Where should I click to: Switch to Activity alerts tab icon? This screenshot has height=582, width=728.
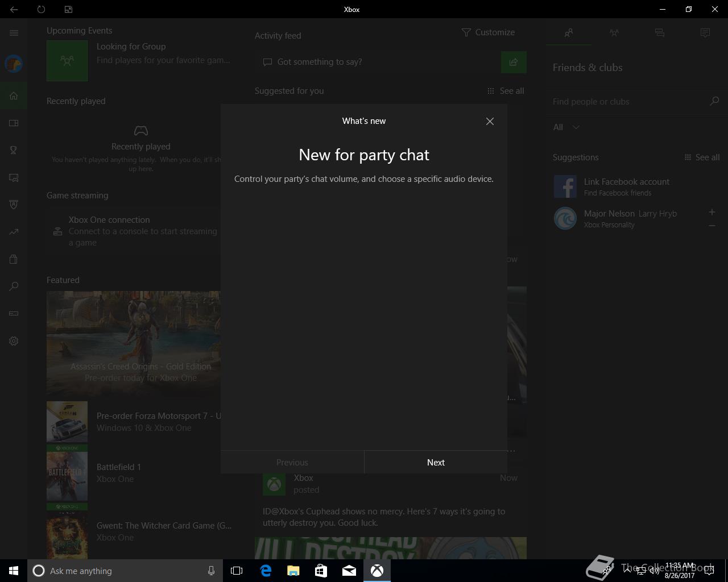click(705, 33)
